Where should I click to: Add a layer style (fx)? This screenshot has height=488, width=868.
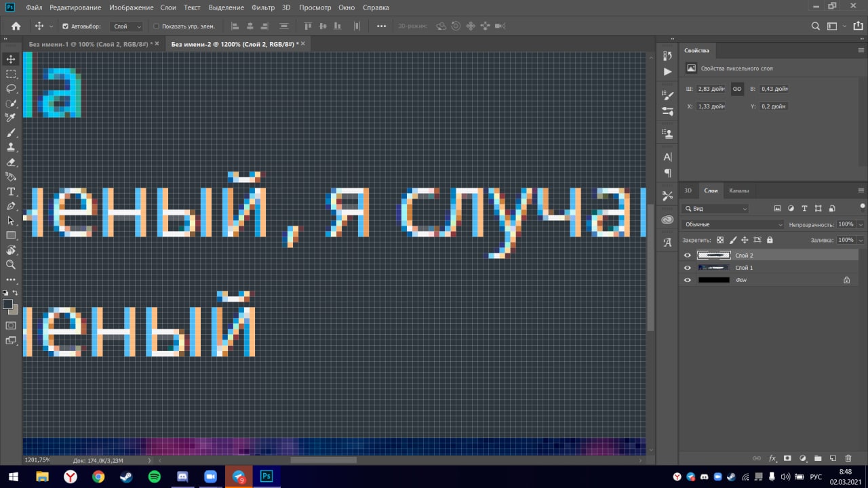point(772,459)
